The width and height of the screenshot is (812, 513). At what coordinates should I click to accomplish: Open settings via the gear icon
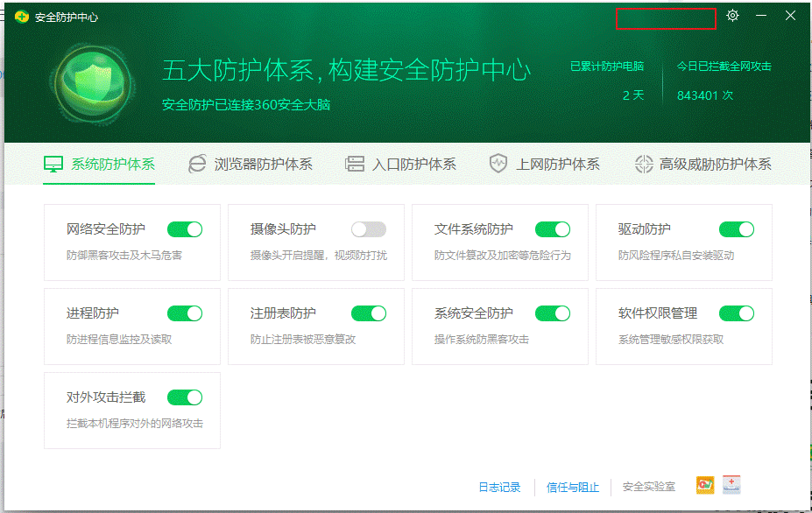(x=732, y=16)
